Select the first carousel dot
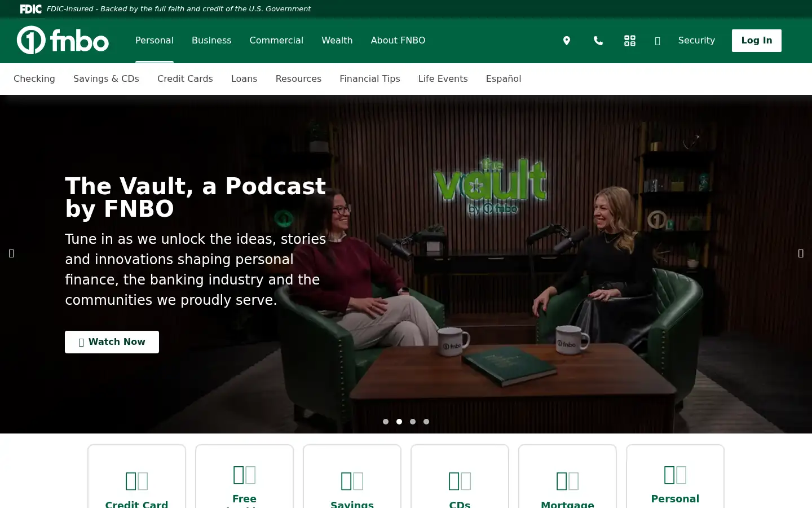The width and height of the screenshot is (812, 508). (386, 422)
